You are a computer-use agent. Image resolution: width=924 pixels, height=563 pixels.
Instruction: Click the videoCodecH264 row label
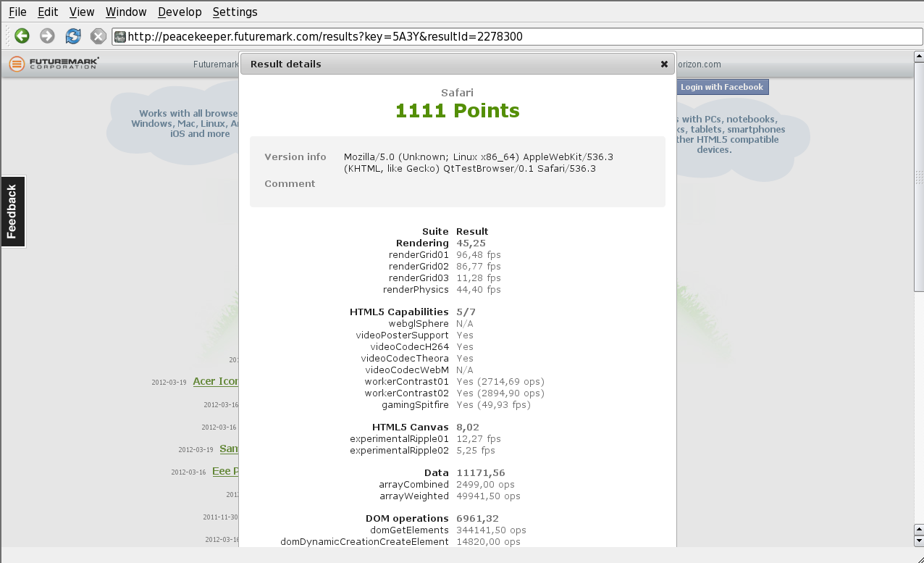(410, 346)
